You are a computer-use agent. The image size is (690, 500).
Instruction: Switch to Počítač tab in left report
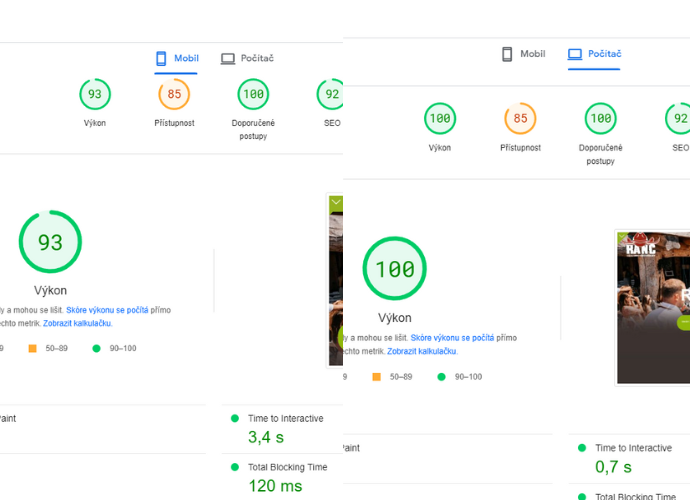point(247,59)
